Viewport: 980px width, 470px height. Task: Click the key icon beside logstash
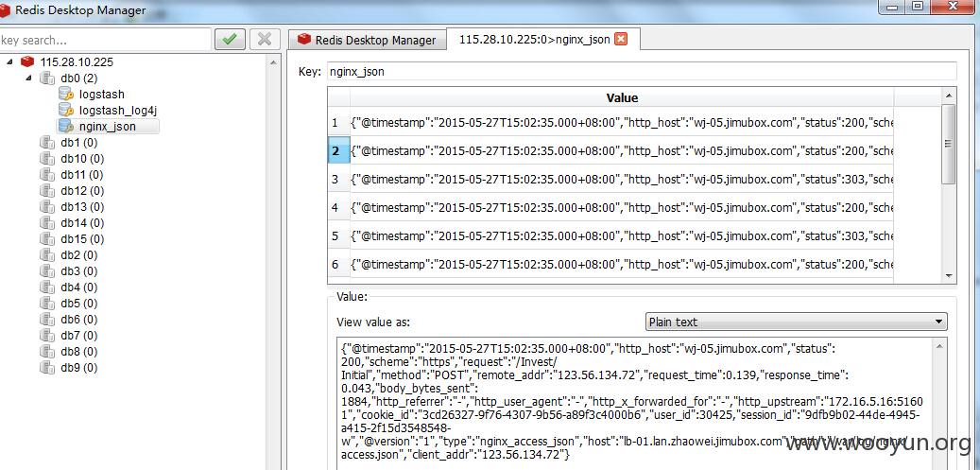[x=65, y=95]
